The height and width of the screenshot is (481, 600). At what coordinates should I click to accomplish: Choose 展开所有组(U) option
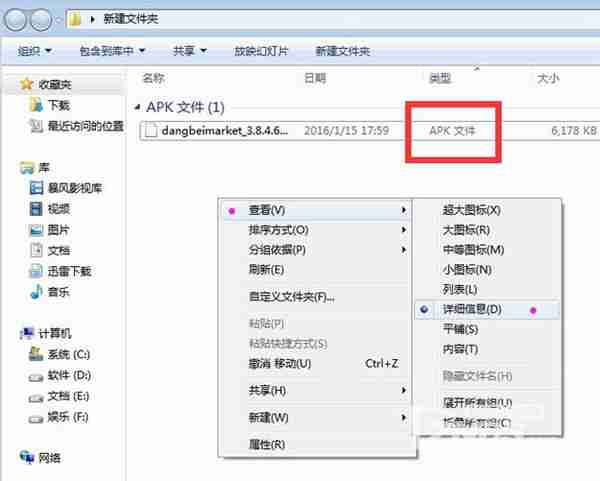click(x=487, y=403)
